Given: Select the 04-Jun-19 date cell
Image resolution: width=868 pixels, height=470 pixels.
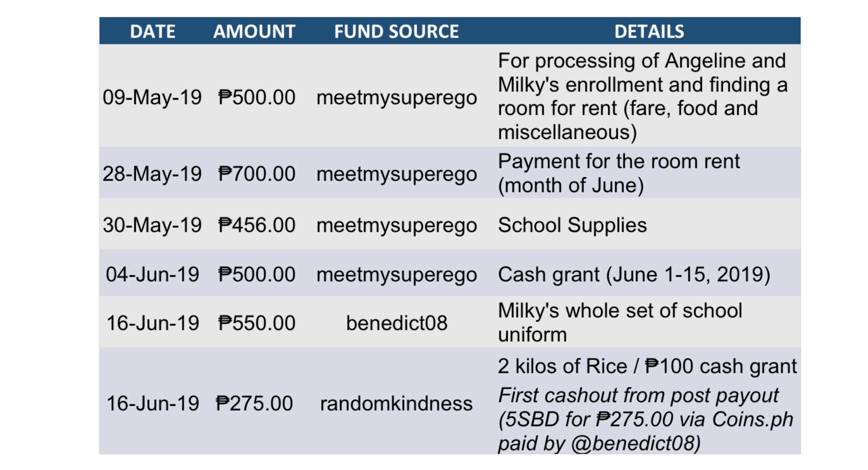Looking at the screenshot, I should click(x=152, y=274).
